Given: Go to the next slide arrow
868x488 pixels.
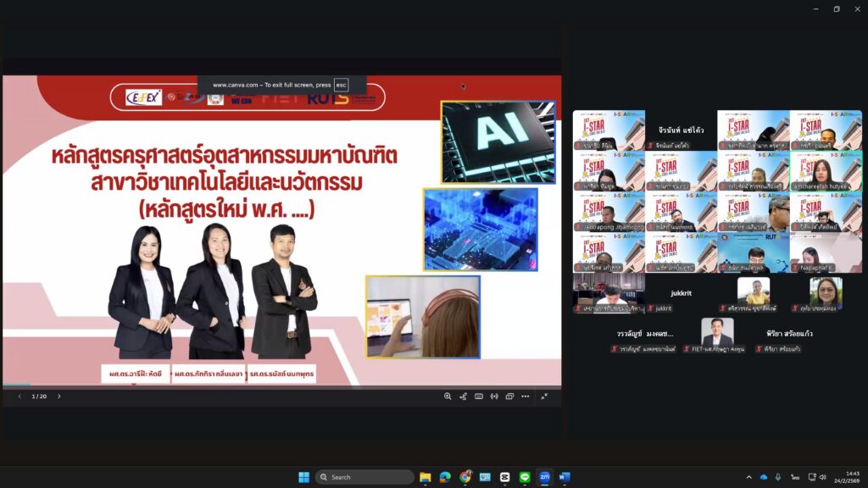Looking at the screenshot, I should [x=58, y=396].
